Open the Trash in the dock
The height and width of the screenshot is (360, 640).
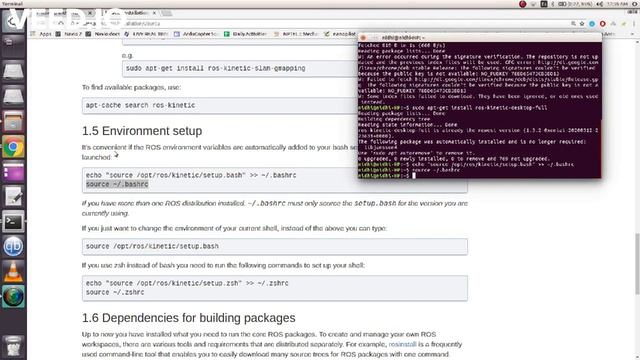tap(13, 346)
